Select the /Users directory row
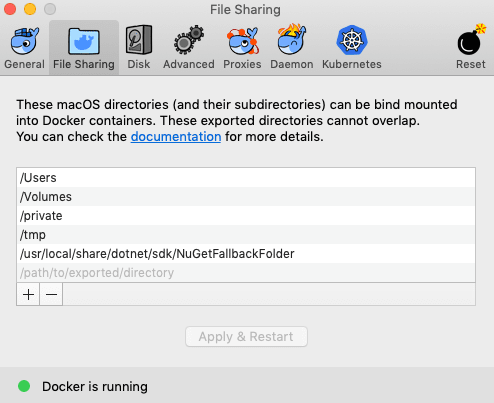The height and width of the screenshot is (403, 494). point(246,178)
